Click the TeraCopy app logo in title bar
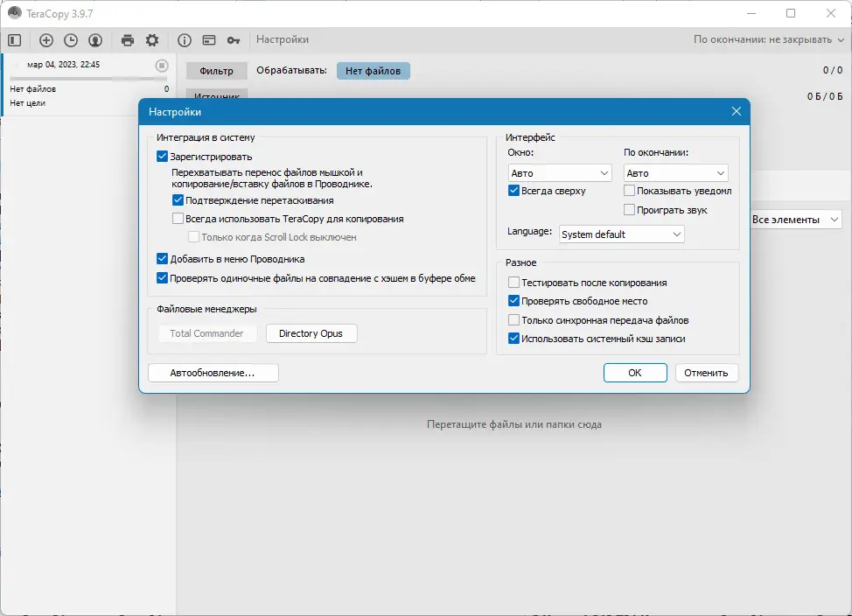 coord(15,13)
